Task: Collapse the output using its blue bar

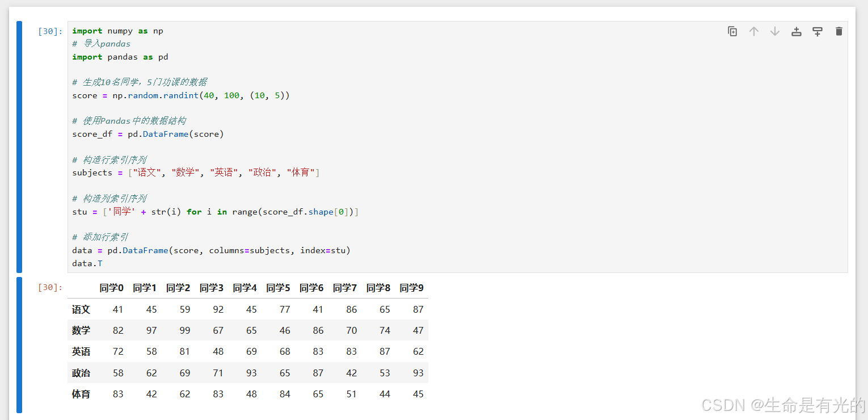Action: point(19,345)
